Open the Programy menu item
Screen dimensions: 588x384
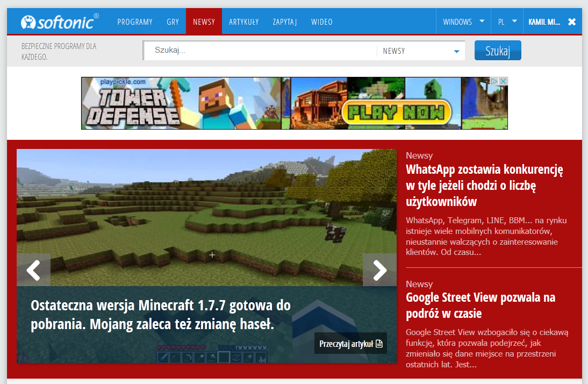click(x=135, y=22)
